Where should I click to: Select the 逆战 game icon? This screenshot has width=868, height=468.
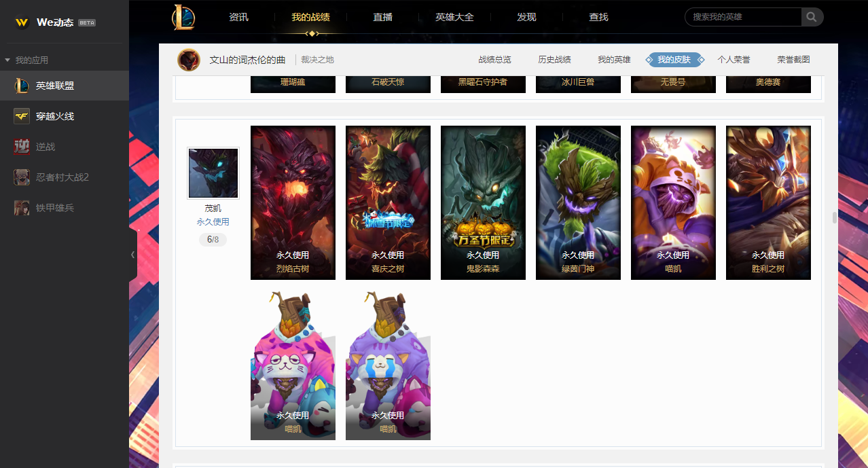click(22, 147)
